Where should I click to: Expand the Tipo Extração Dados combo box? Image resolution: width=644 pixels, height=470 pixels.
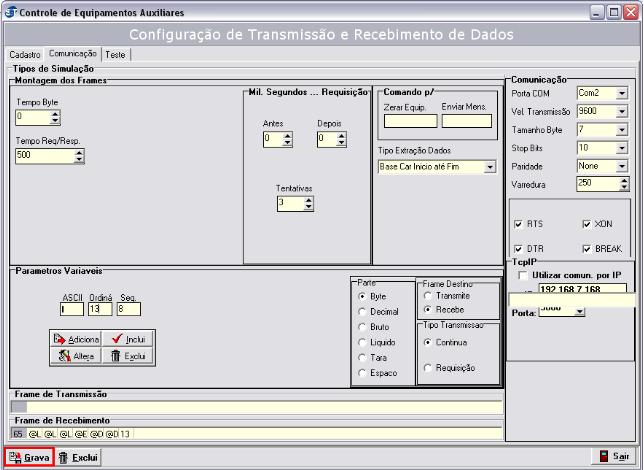[490, 167]
